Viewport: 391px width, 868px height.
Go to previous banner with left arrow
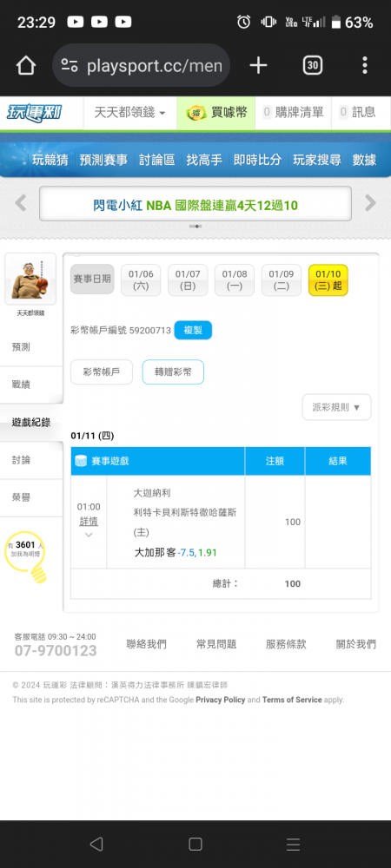point(21,203)
